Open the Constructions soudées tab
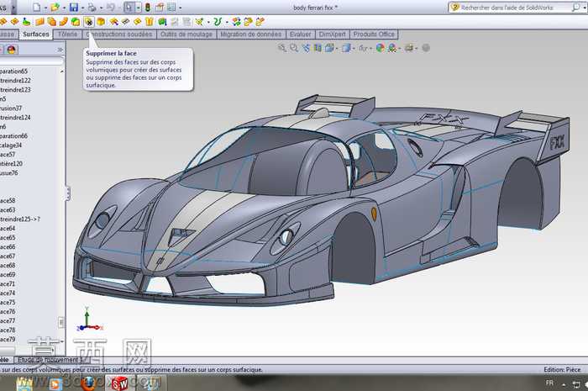Screen dimensions: 588x391 119,34
